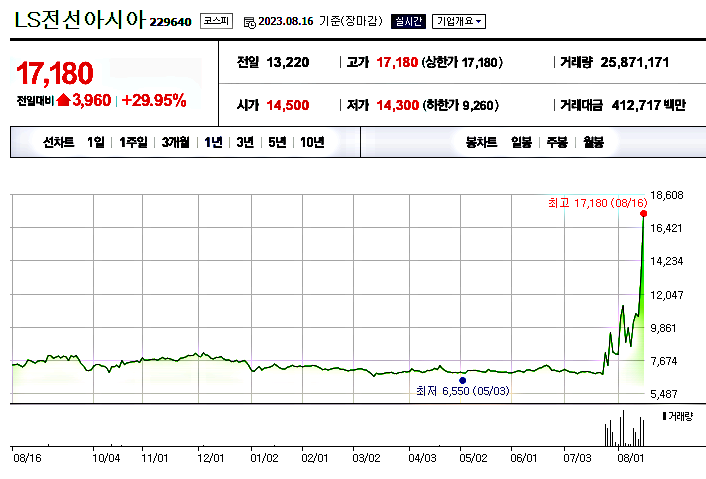Click the 하한가 9,260 text
Viewport: 706px width, 479px height.
[460, 105]
